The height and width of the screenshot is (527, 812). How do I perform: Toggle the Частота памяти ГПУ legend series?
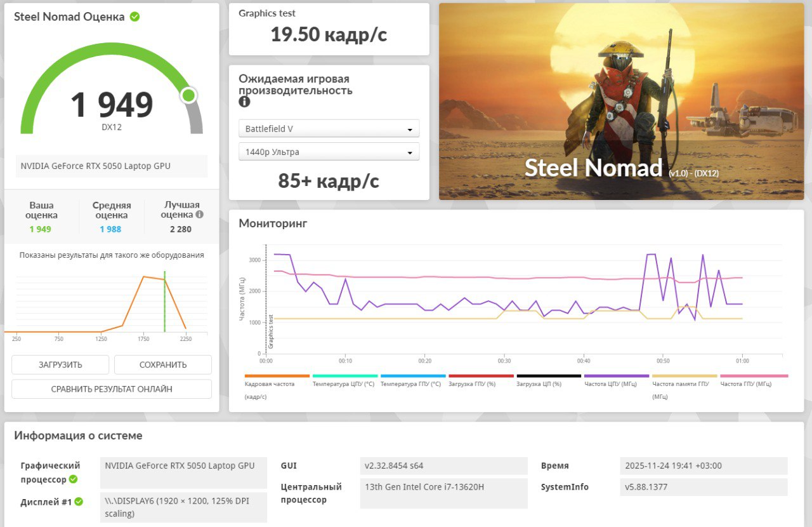tap(684, 387)
